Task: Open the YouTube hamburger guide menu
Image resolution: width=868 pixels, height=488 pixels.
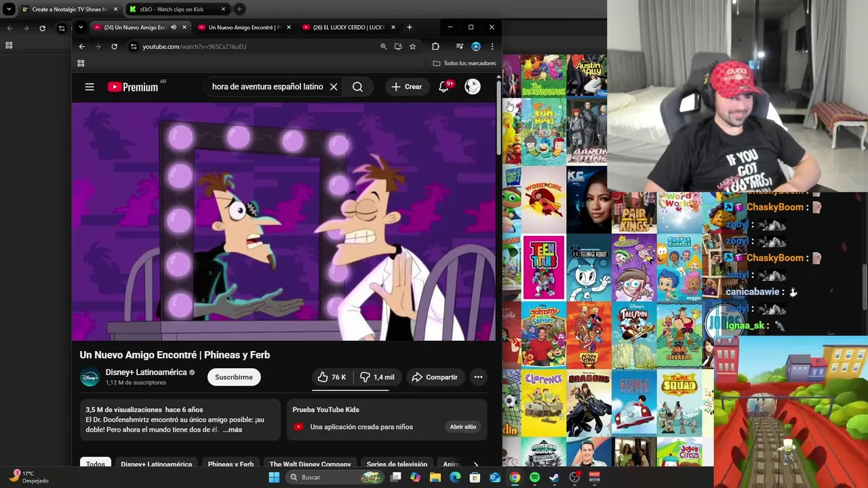Action: click(90, 87)
